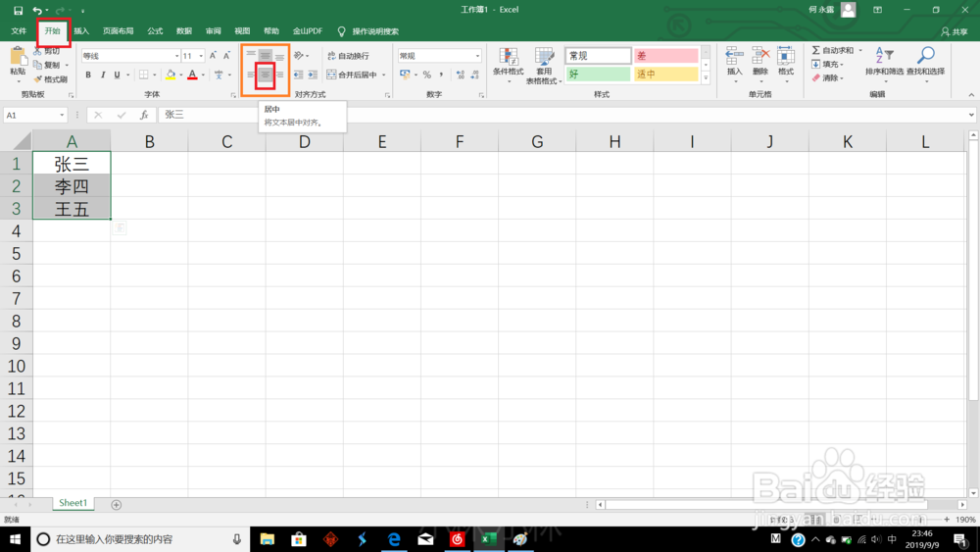Open the Fill (填充) dropdown
Screen dimensions: 980x552
(828, 64)
